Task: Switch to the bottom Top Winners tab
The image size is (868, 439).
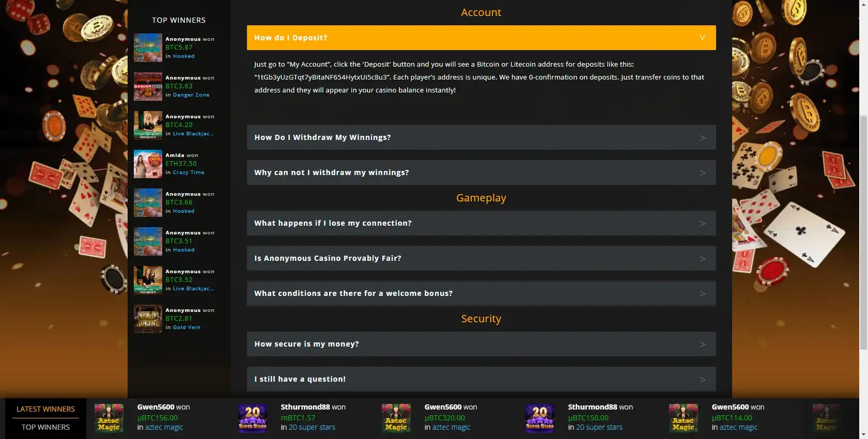Action: click(x=45, y=427)
